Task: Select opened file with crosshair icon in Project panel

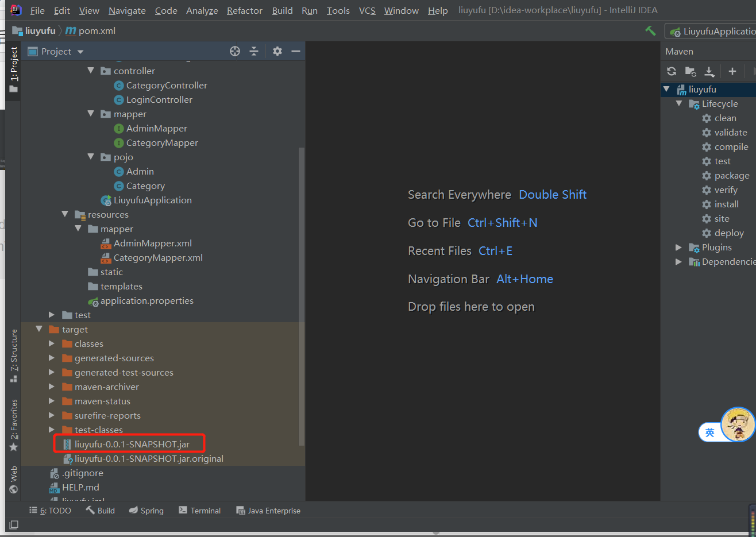Action: pos(234,51)
